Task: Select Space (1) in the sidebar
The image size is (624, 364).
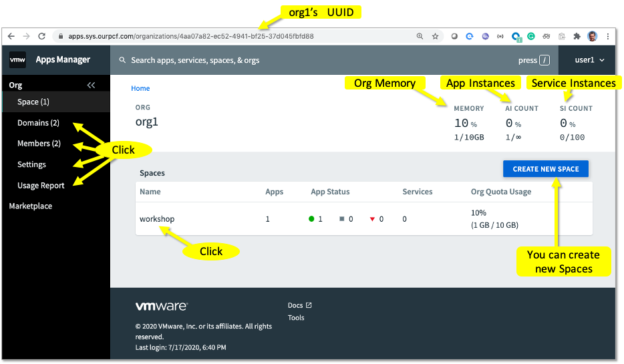Action: point(56,102)
